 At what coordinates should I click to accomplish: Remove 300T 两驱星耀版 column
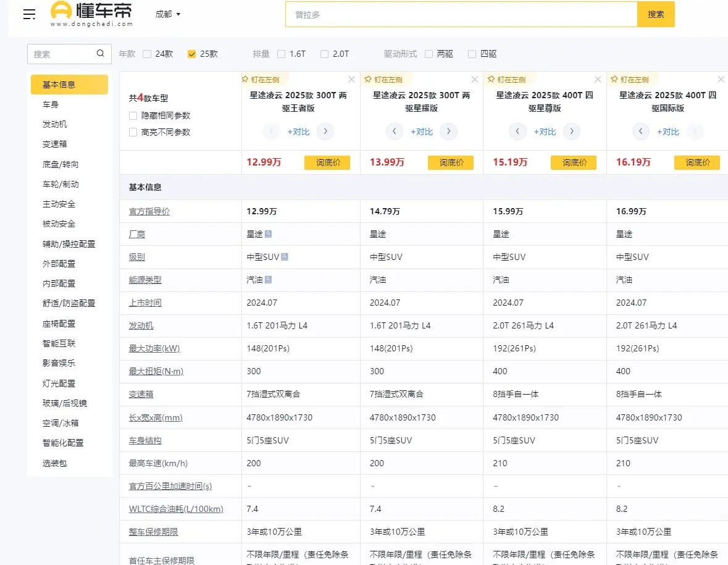tap(474, 80)
